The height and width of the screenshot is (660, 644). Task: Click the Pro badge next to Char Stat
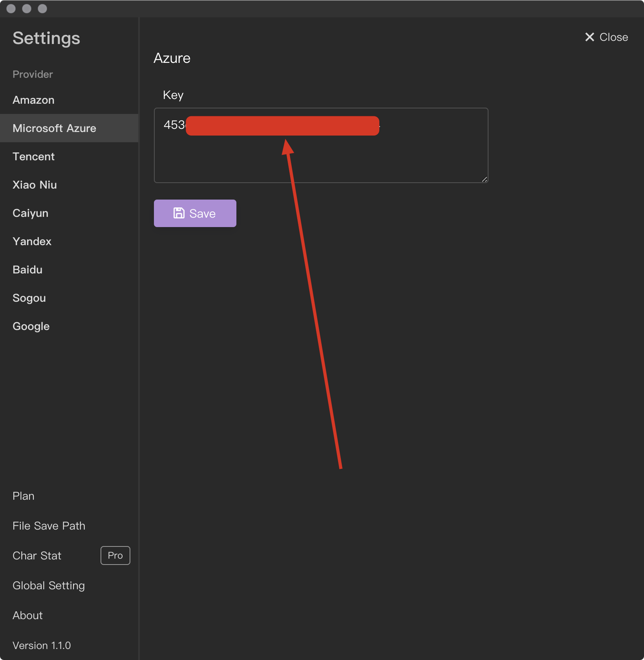pos(115,555)
